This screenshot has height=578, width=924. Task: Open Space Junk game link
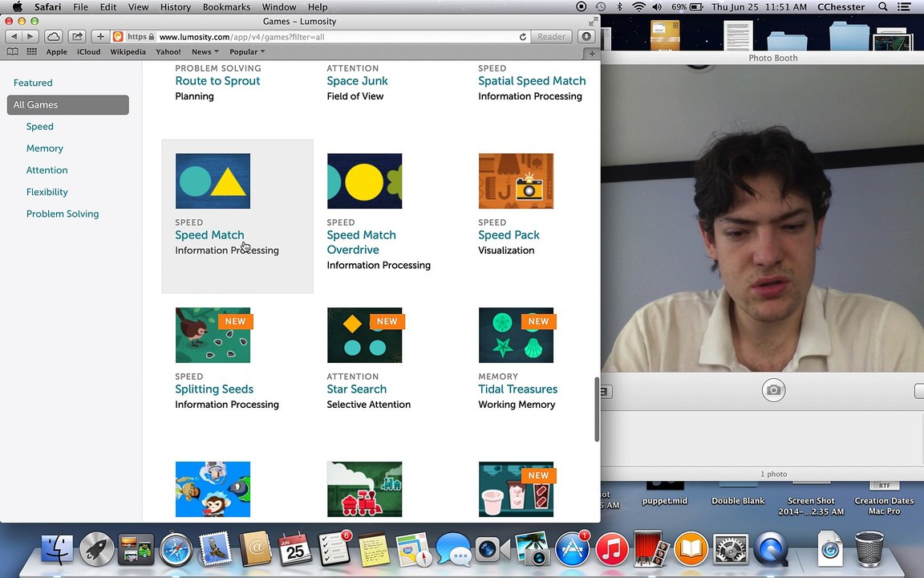click(x=357, y=81)
